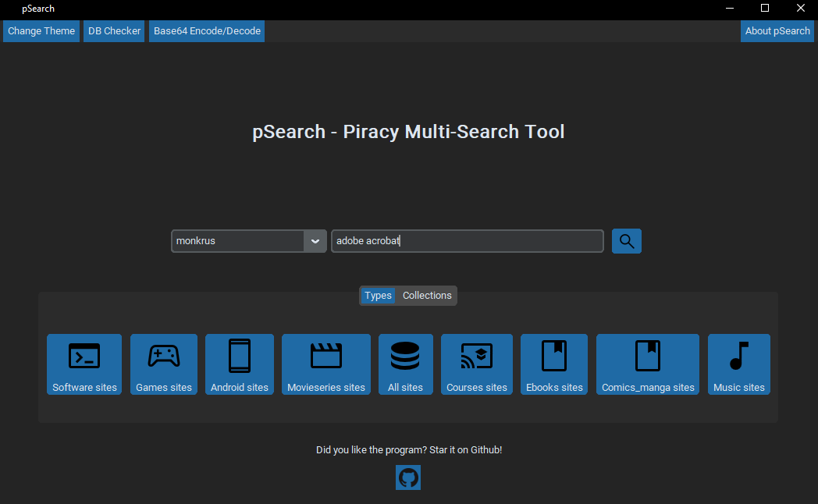Screen dimensions: 818x504
Task: Pick the Ebooks sites tile
Action: [554, 364]
